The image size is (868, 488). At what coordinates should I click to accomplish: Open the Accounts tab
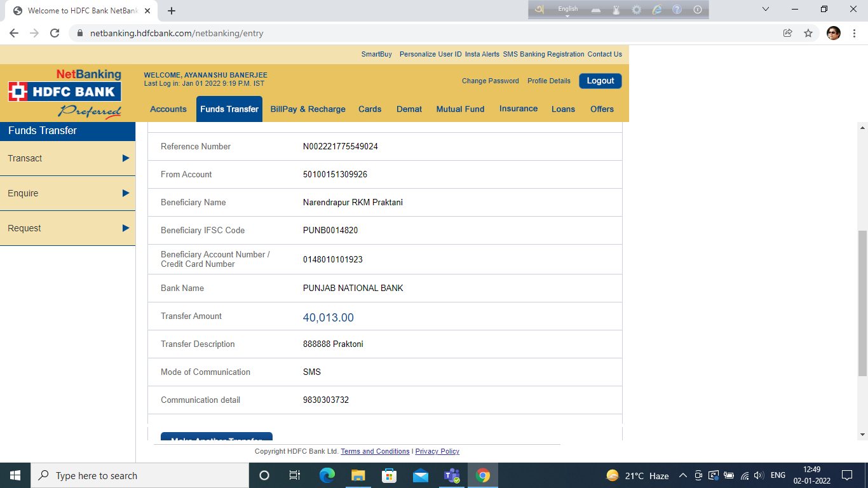pos(168,109)
